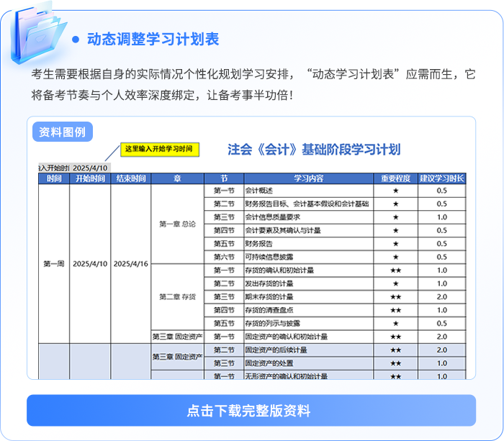Click the 资料图例 label tag

tap(63, 132)
